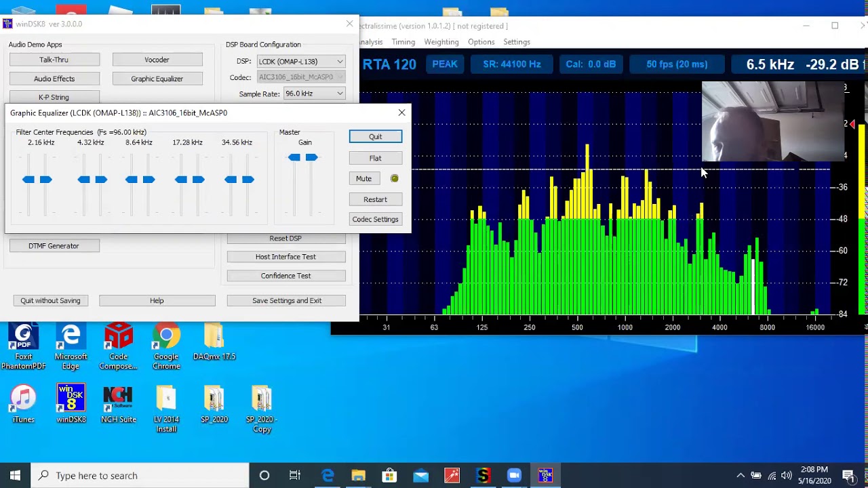This screenshot has height=488, width=868.
Task: Launch the Talk-Thru demo app
Action: coord(54,60)
